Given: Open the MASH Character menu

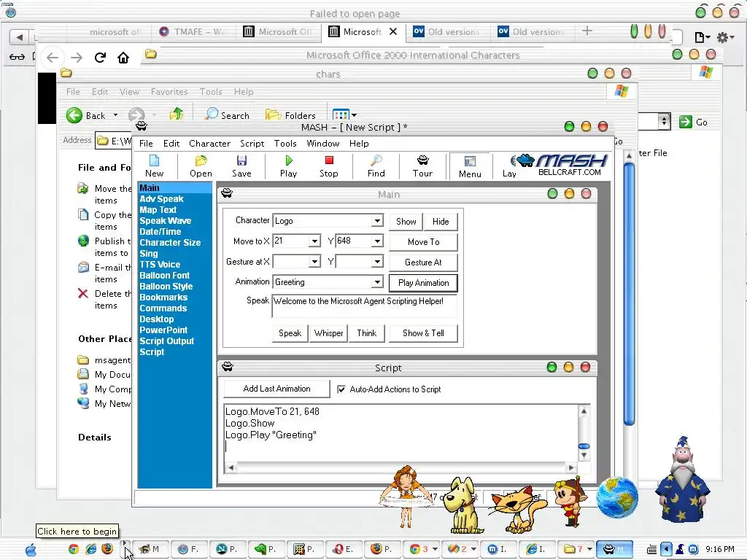Looking at the screenshot, I should pos(209,144).
